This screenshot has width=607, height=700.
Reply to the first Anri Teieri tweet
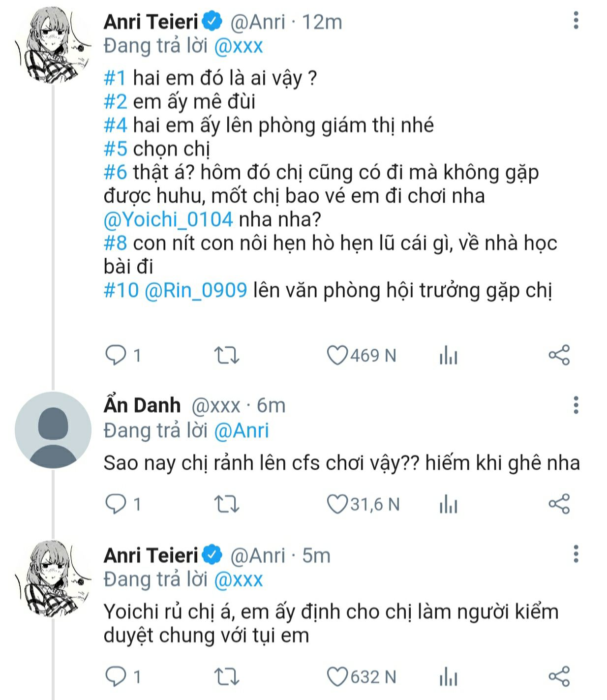[116, 355]
